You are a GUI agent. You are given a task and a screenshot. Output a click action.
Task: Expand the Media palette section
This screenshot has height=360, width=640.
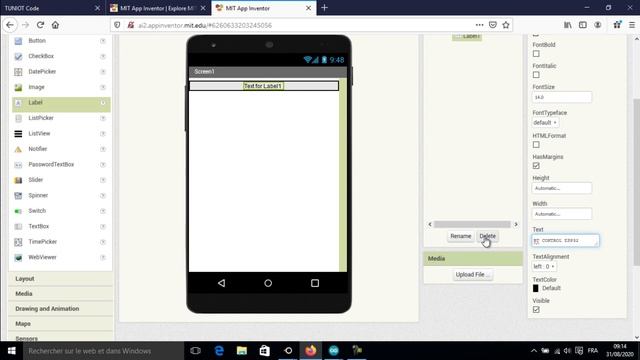tap(60, 294)
